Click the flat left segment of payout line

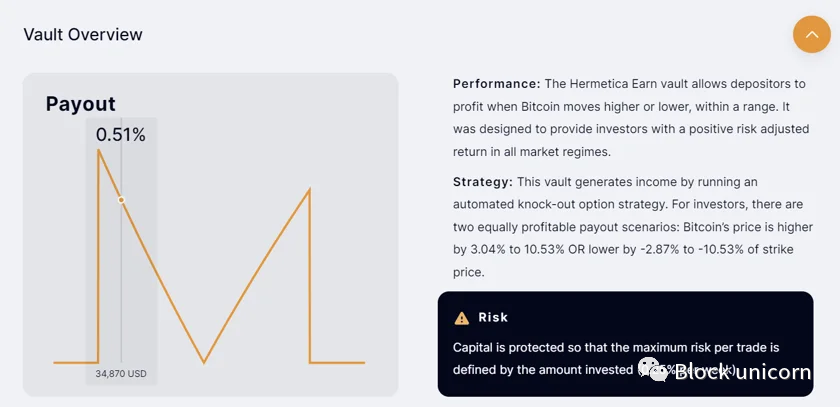pos(75,362)
